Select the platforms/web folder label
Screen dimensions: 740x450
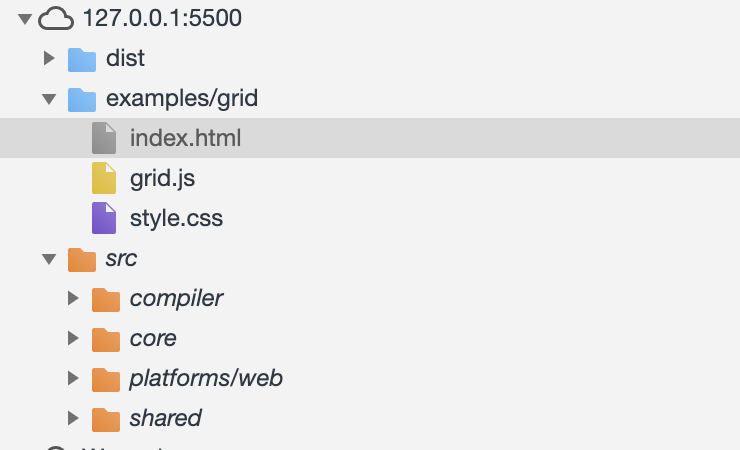click(x=206, y=379)
